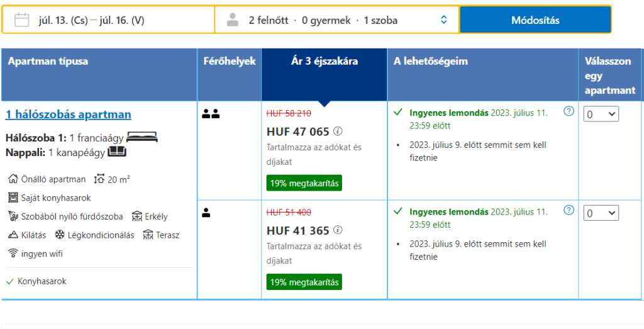Click the guest person icon

pyautogui.click(x=233, y=20)
